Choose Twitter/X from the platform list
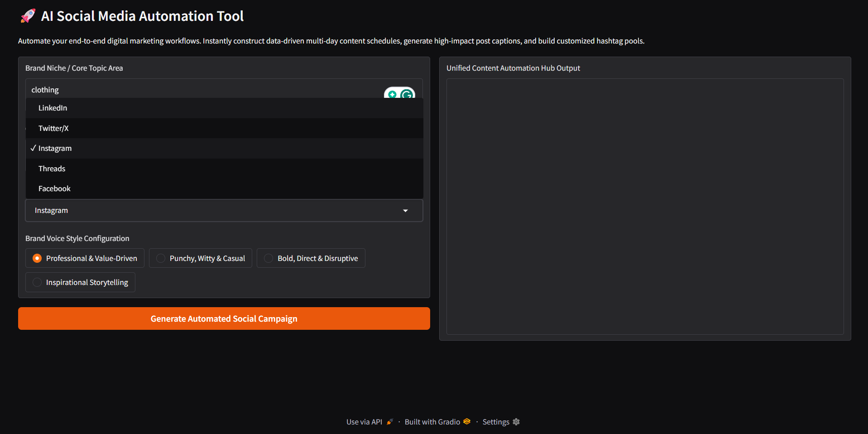The width and height of the screenshot is (868, 434). point(224,128)
